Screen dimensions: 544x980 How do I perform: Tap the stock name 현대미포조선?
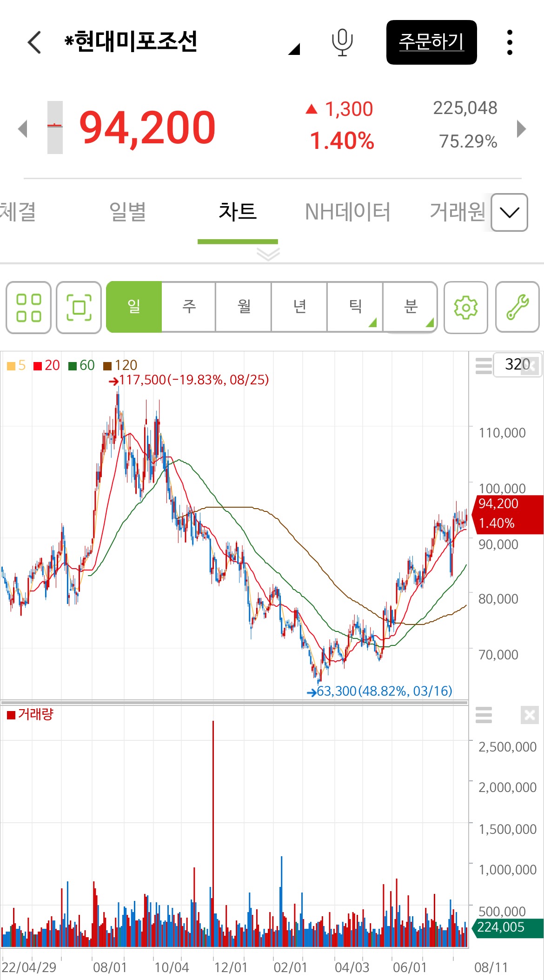(131, 41)
